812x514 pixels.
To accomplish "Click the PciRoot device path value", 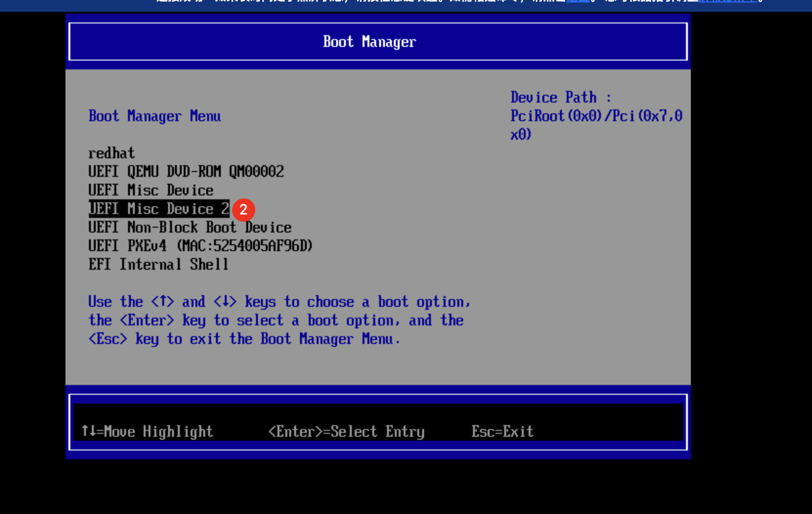I will pyautogui.click(x=596, y=116).
